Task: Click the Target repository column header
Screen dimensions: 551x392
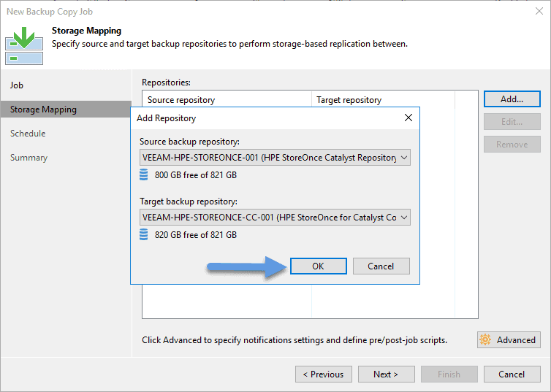Action: click(384, 100)
